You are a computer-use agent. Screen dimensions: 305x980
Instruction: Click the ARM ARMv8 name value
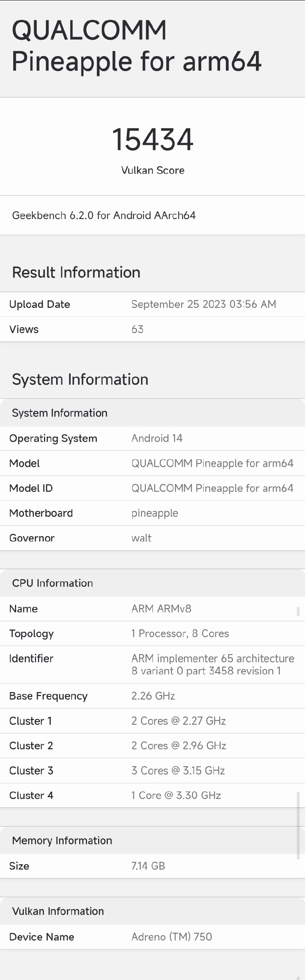point(161,609)
